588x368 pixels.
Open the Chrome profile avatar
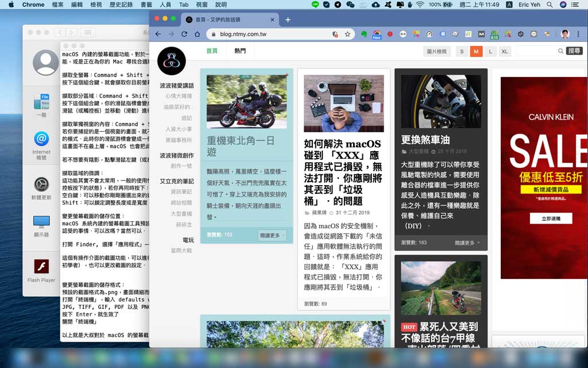tap(565, 34)
